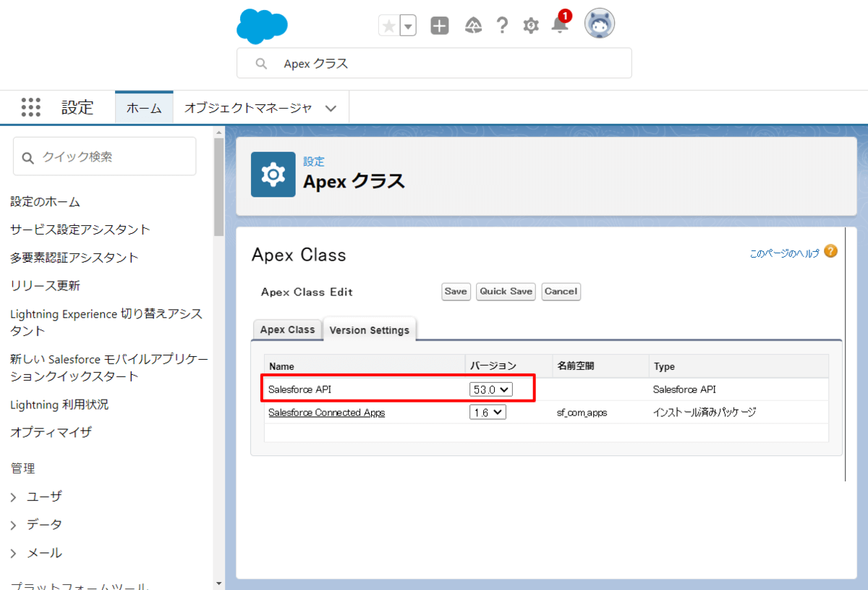
Task: Open the notifications bell
Action: tap(560, 25)
